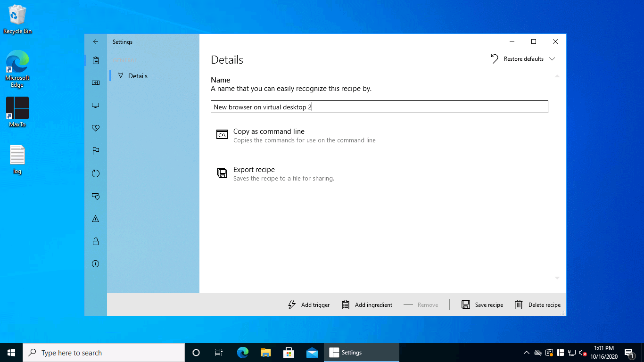Click the Name text field
The height and width of the screenshot is (362, 644).
tap(379, 107)
